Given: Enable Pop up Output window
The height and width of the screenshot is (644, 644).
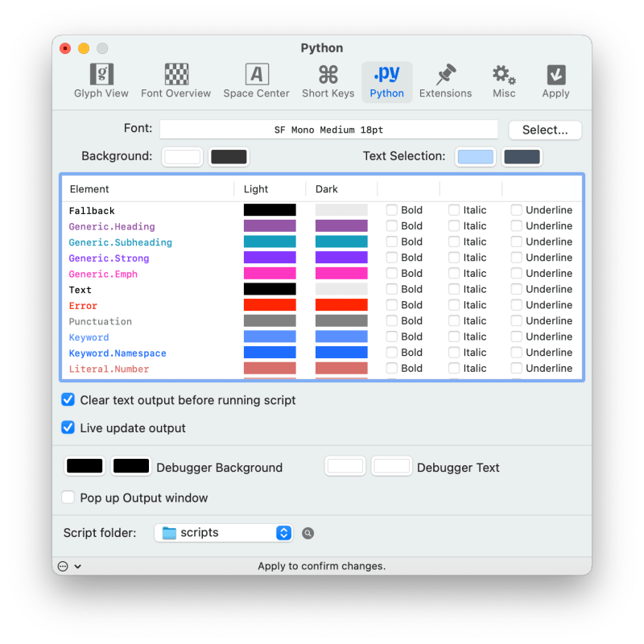Looking at the screenshot, I should click(68, 497).
